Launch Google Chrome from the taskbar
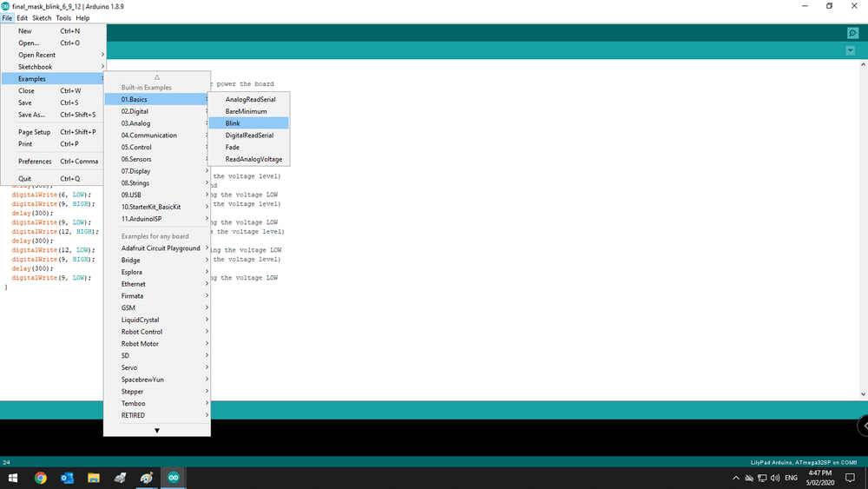 [x=41, y=478]
